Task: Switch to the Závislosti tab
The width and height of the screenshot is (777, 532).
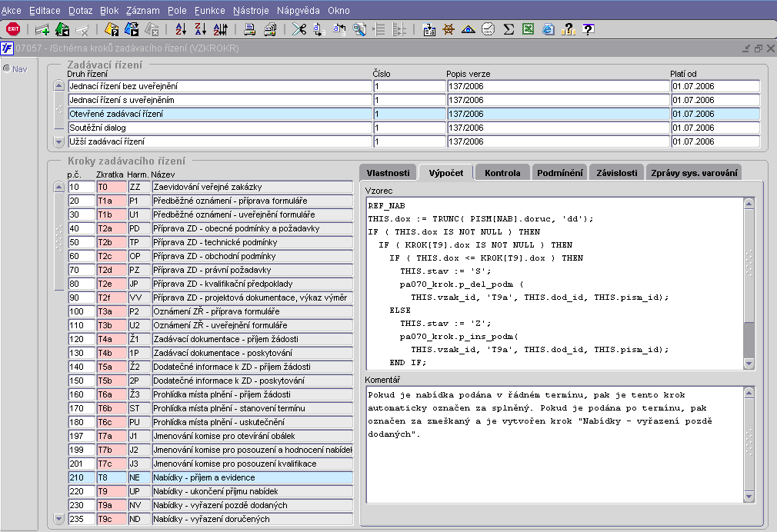Action: point(617,173)
